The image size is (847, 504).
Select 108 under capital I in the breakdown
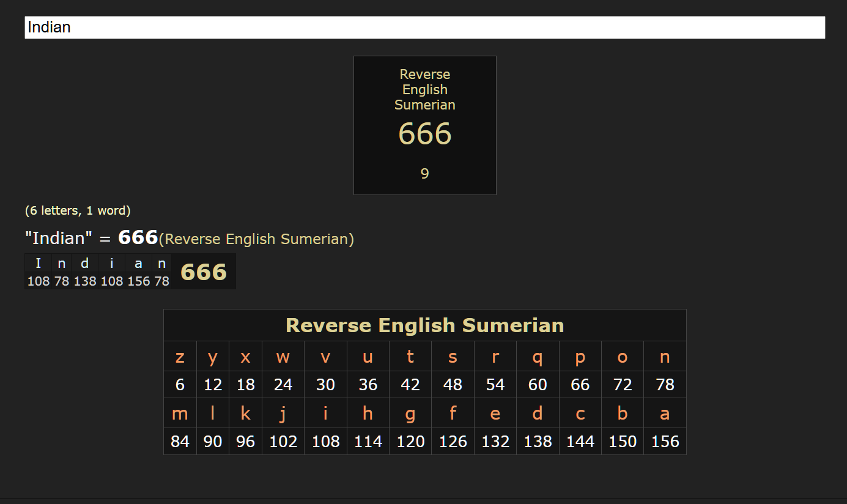(39, 281)
